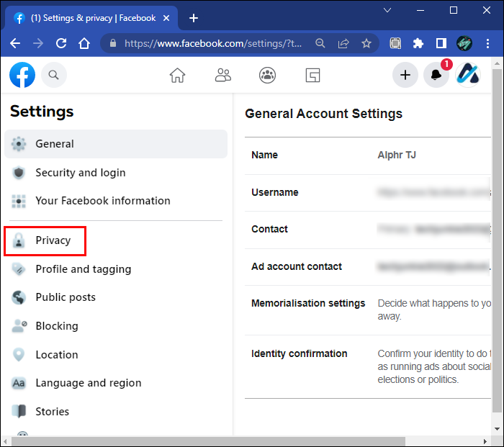Image resolution: width=504 pixels, height=447 pixels.
Task: Select Your Facebook information
Action: (102, 201)
